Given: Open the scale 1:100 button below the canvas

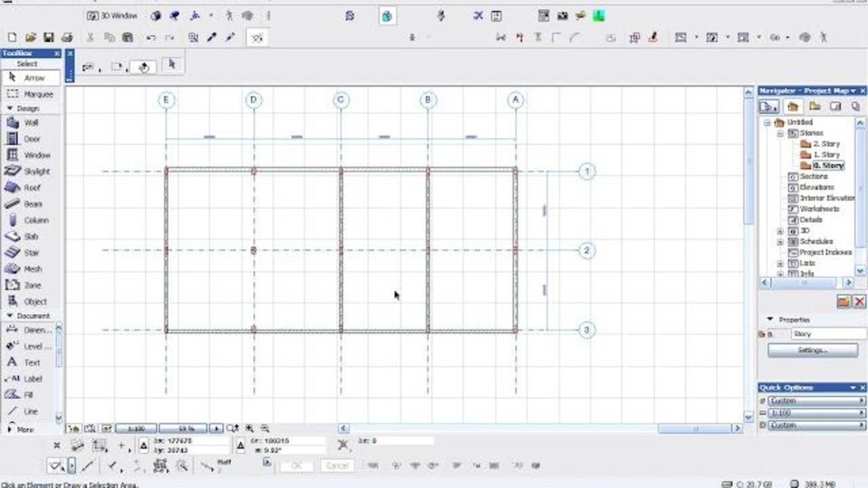Looking at the screenshot, I should [136, 428].
